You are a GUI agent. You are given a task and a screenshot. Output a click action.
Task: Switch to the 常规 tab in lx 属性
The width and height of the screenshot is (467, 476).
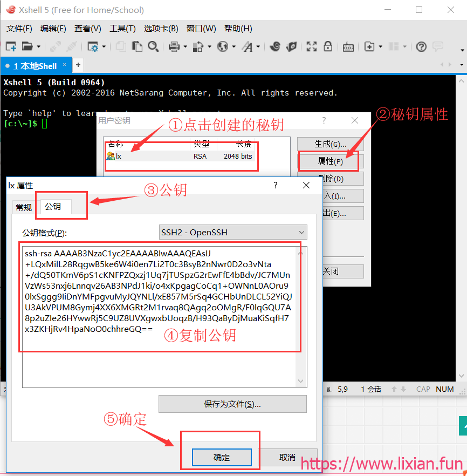24,208
